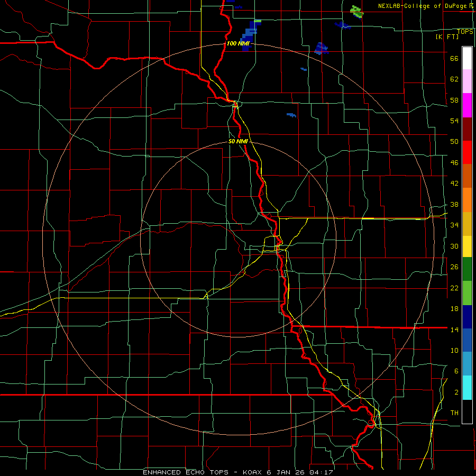Click the KOAX station identifier in caption
Image resolution: width=476 pixels, height=476 pixels.
[253, 472]
